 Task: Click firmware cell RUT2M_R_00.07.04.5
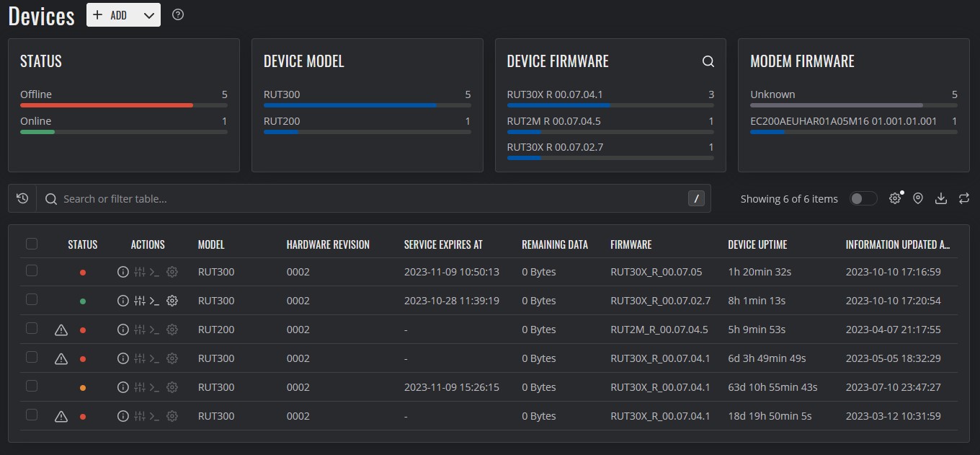click(x=659, y=330)
